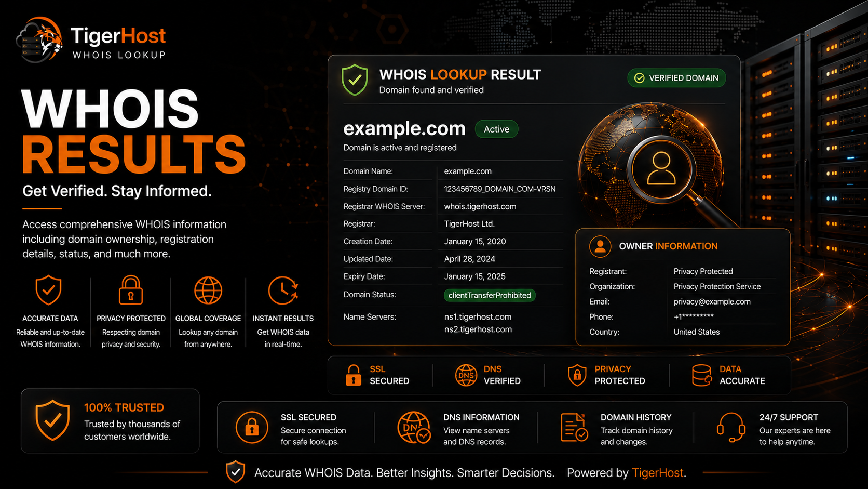This screenshot has height=489, width=868.
Task: Click the OWNER INFORMATION heading
Action: pos(668,246)
